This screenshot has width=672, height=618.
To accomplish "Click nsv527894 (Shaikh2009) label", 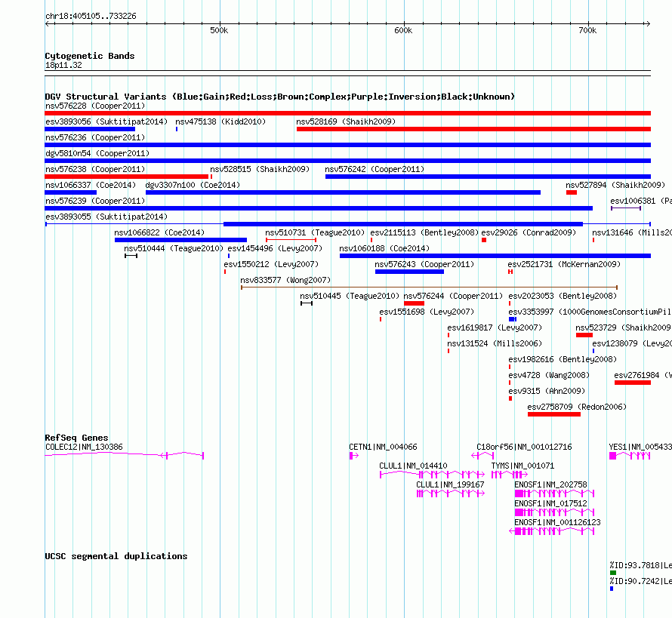I will 615,185.
